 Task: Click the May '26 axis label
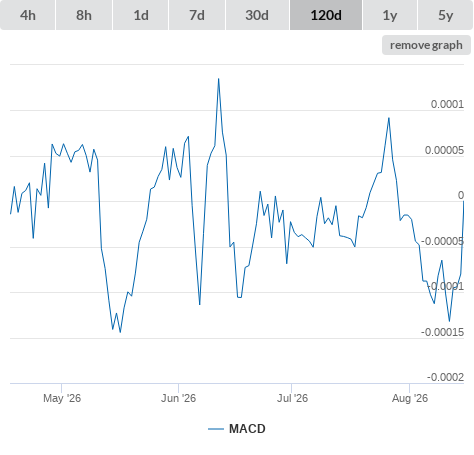[62, 398]
